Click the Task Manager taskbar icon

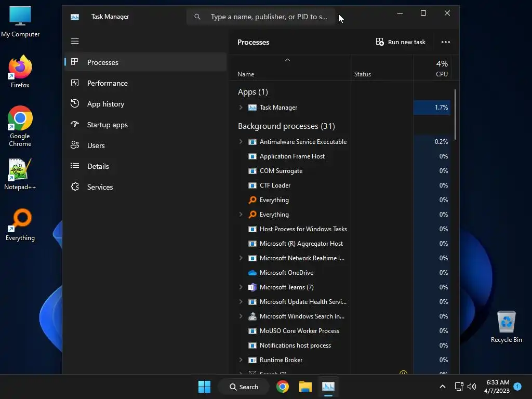[328, 387]
